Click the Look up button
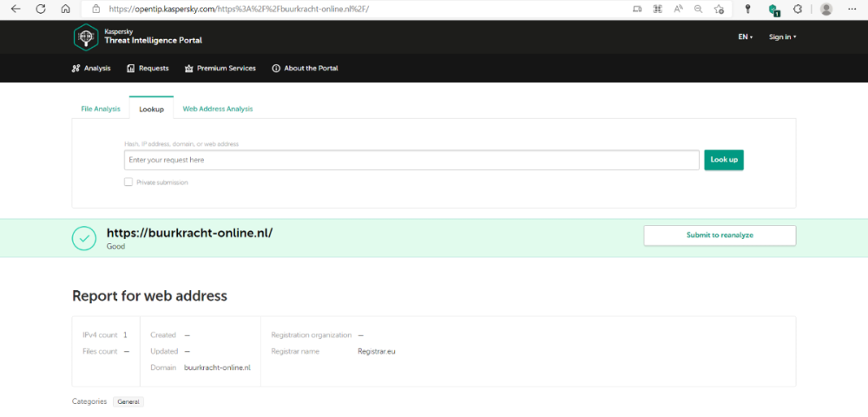The width and height of the screenshot is (868, 417). pyautogui.click(x=724, y=160)
